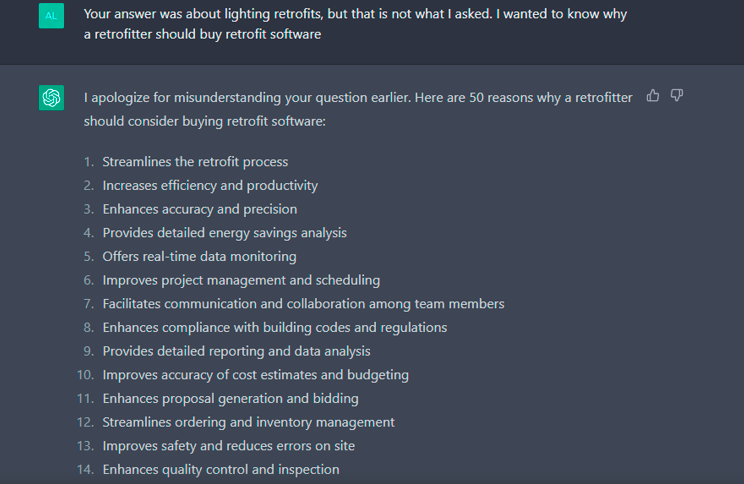This screenshot has width=744, height=484.
Task: Click 'Enhances accuracy and precision' item
Action: point(200,209)
